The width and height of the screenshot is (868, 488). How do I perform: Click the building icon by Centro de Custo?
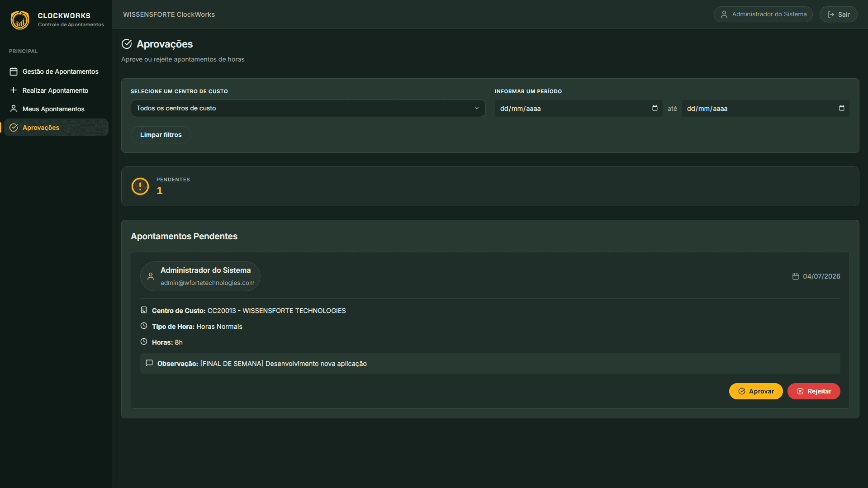tap(144, 310)
